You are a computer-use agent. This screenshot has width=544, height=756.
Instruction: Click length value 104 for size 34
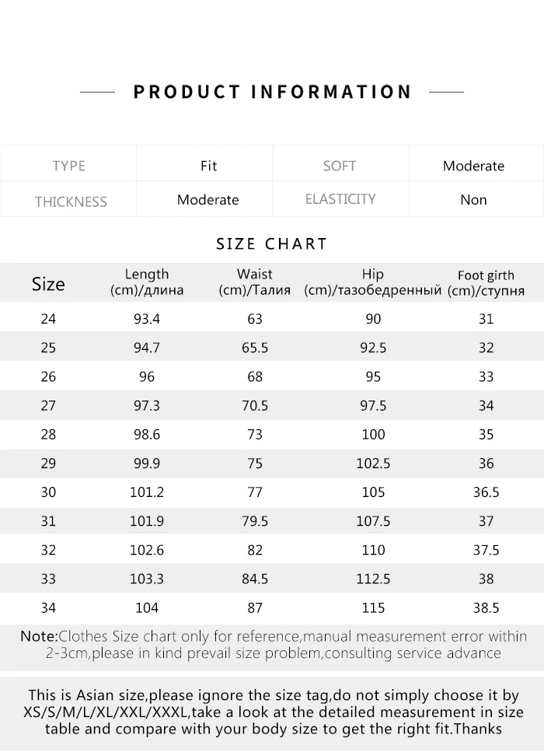(x=147, y=607)
